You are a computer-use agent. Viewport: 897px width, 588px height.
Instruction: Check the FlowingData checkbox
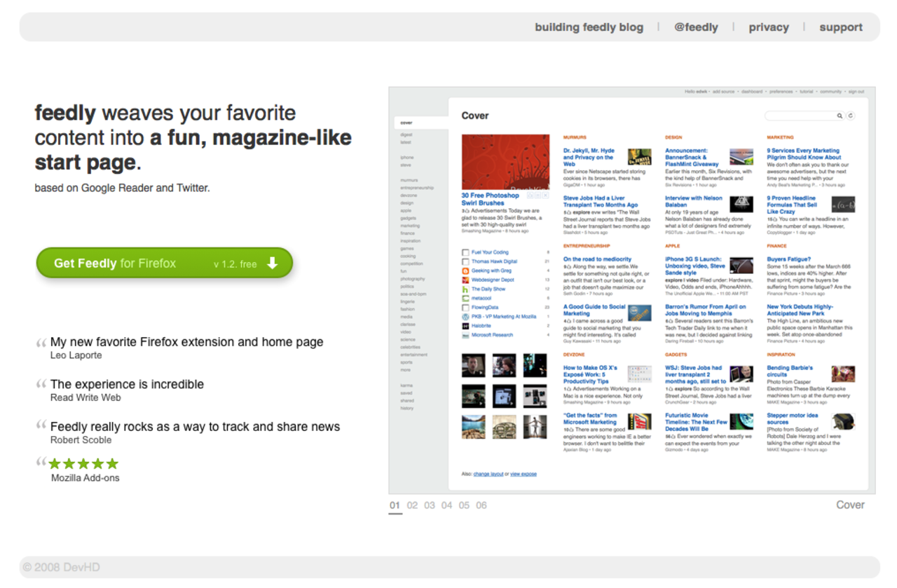[x=465, y=307]
